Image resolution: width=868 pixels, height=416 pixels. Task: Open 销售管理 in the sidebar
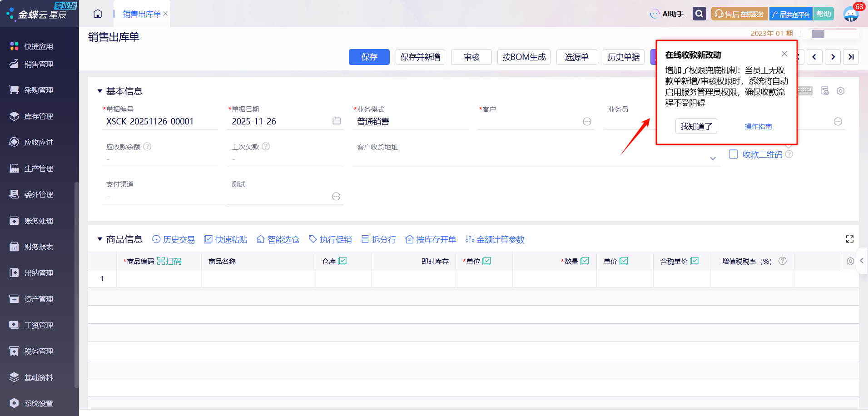(x=39, y=64)
